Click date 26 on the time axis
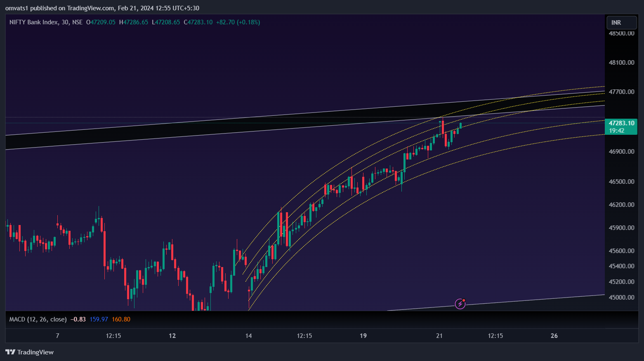The image size is (644, 361). click(x=554, y=336)
